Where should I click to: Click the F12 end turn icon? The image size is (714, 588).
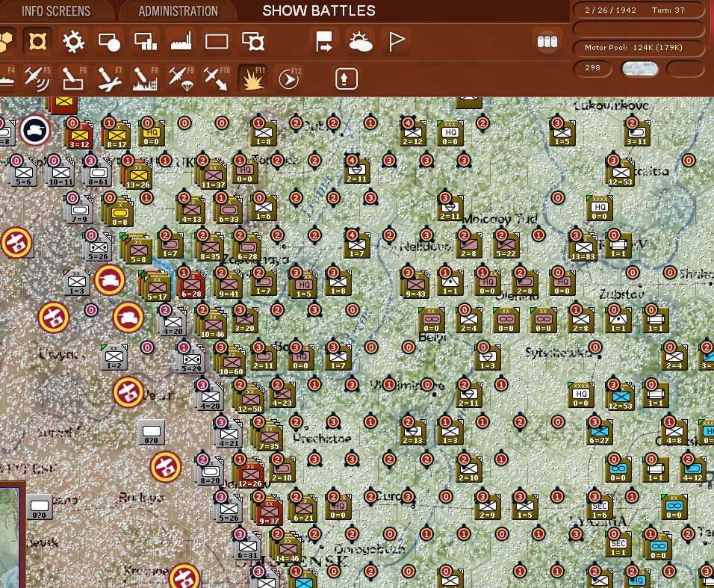289,78
